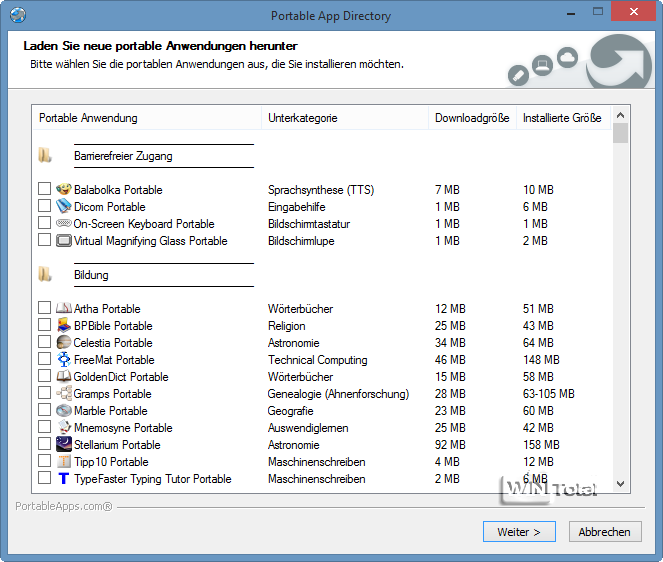Image resolution: width=663 pixels, height=562 pixels.
Task: Click the Technical Computing subcategory text
Action: tap(318, 360)
